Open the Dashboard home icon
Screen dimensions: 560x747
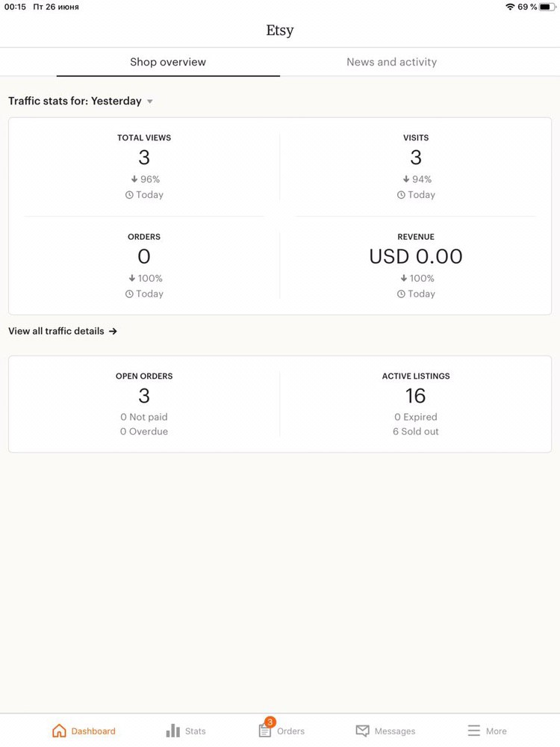[x=59, y=731]
